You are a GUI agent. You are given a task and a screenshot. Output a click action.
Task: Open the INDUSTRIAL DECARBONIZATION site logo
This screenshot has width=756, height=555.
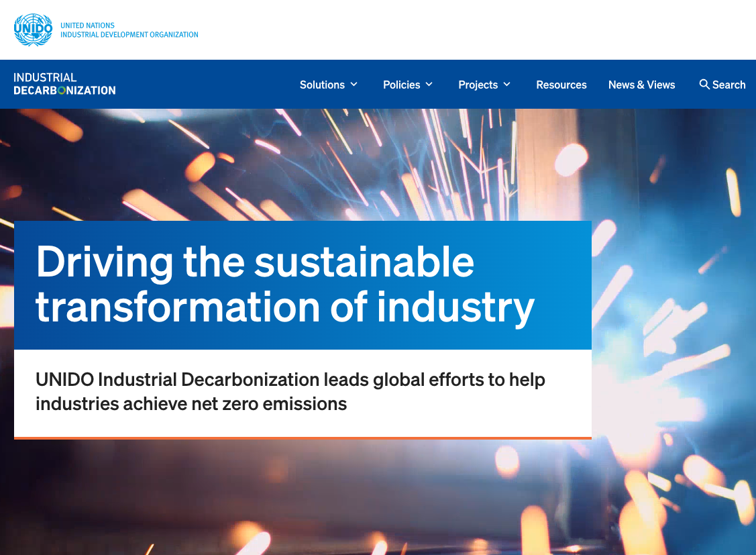(x=64, y=84)
